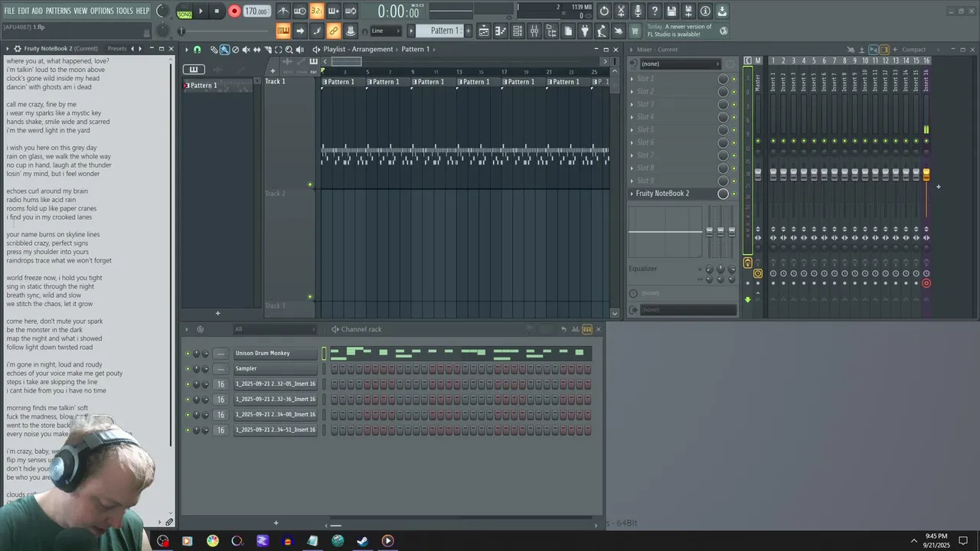
Task: Open channel 1_2025-09-21 2..32-05_Insert 16
Action: tap(276, 384)
